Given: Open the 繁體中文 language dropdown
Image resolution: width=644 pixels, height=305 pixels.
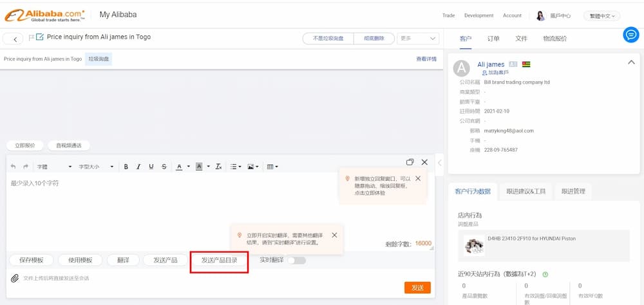Looking at the screenshot, I should [x=601, y=16].
